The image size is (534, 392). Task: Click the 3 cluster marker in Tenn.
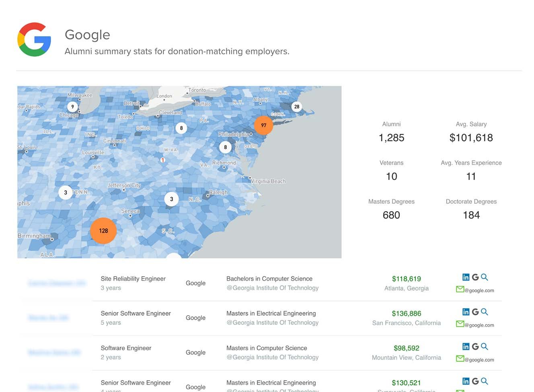[x=66, y=193]
